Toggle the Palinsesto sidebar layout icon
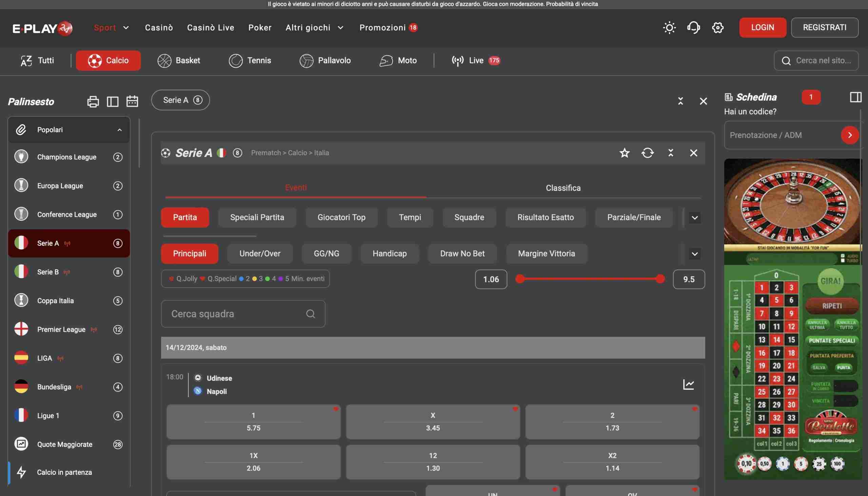868x496 pixels. tap(113, 102)
